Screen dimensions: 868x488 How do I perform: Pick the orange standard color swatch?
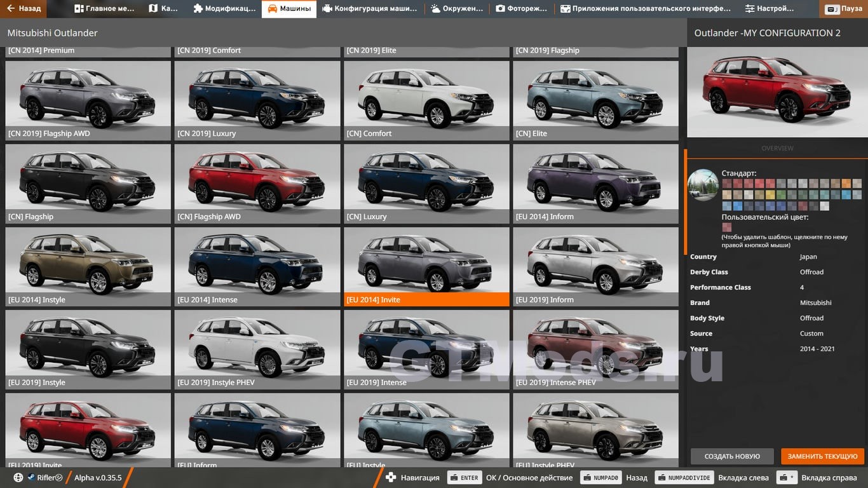pyautogui.click(x=846, y=184)
